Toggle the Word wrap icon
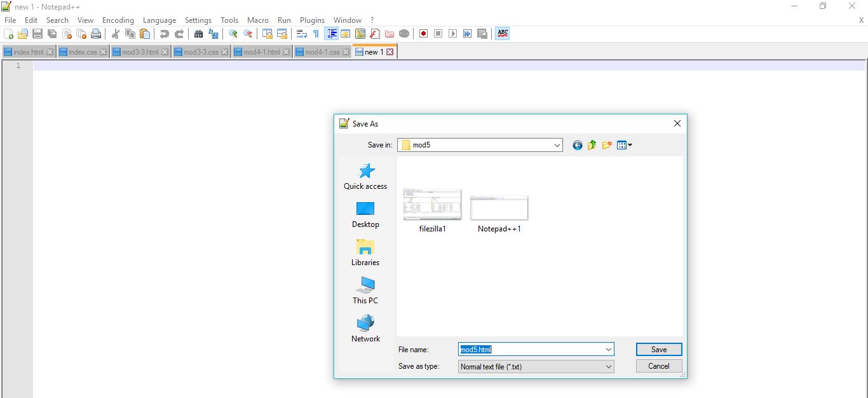The width and height of the screenshot is (868, 398). (x=302, y=34)
